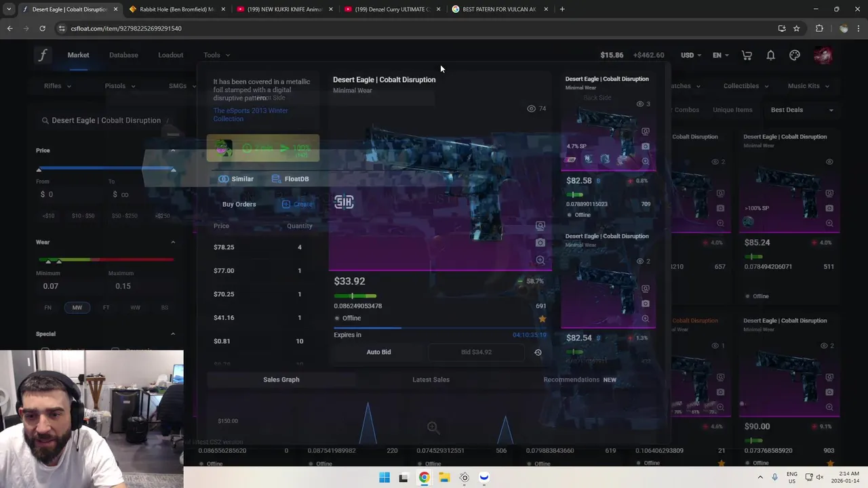Open Chrome extensions puzzle icon
The image size is (868, 488).
click(819, 28)
